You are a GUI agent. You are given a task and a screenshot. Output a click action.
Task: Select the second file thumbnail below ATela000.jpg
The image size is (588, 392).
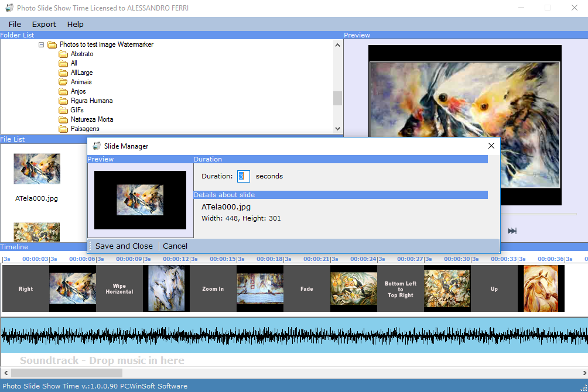click(x=37, y=232)
